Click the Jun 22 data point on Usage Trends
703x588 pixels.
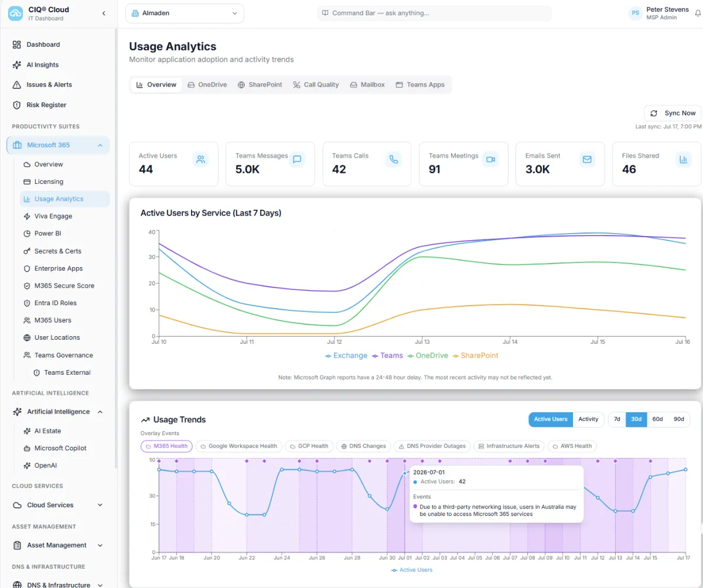point(247,515)
